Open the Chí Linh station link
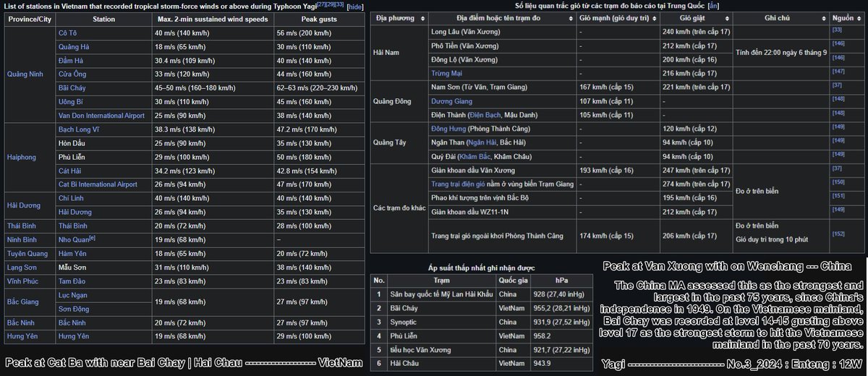Image resolution: width=868 pixels, height=376 pixels. [x=71, y=197]
